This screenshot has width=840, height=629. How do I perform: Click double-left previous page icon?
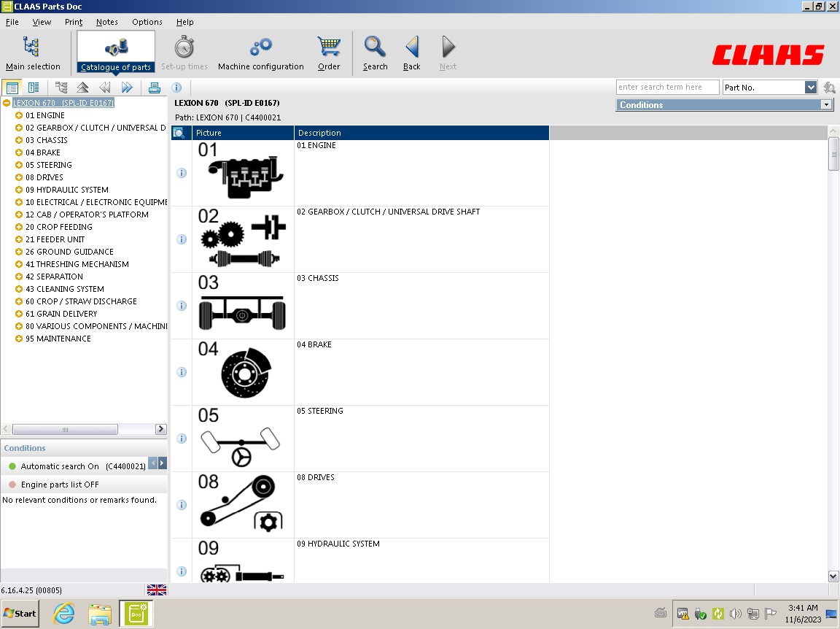(x=105, y=88)
